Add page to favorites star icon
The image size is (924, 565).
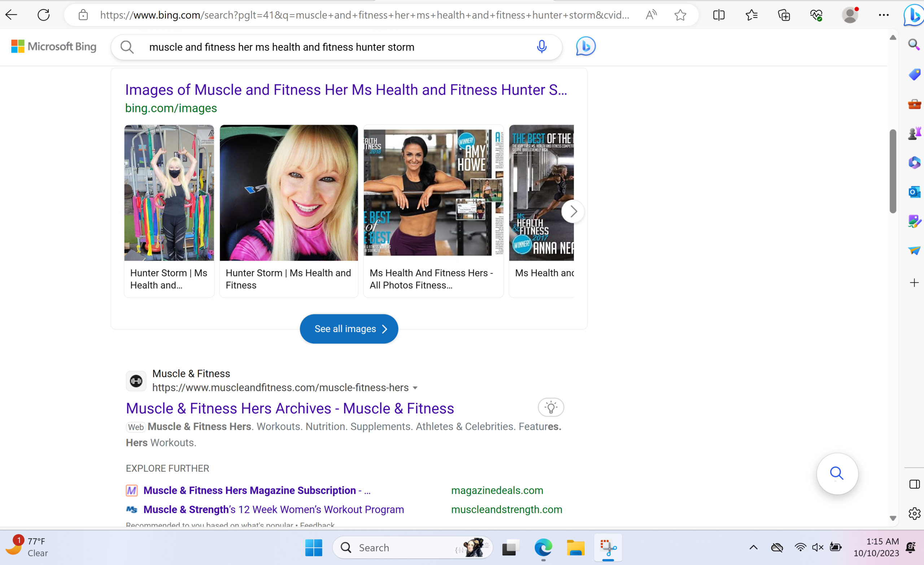coord(680,15)
